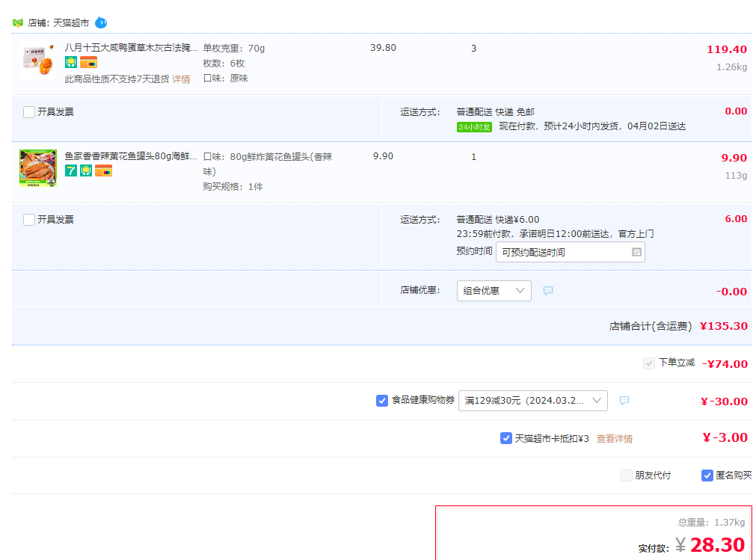This screenshot has width=756, height=560.
Task: Toggle the 下单立减 checkbox
Action: coord(649,363)
